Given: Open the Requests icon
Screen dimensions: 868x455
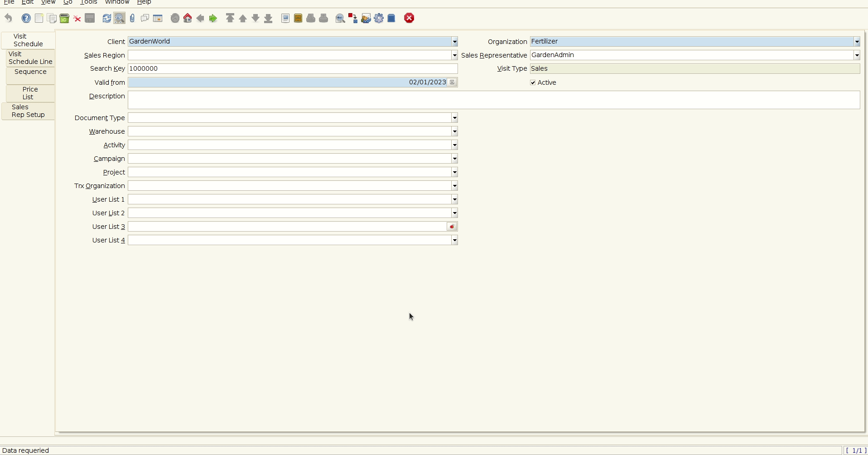Looking at the screenshot, I should (366, 18).
